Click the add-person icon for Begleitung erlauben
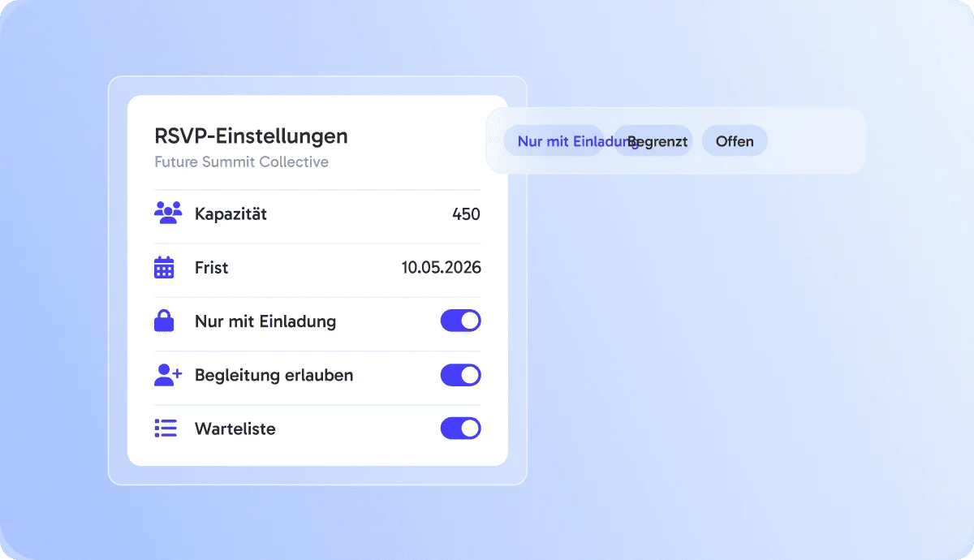Image resolution: width=974 pixels, height=560 pixels. tap(167, 375)
